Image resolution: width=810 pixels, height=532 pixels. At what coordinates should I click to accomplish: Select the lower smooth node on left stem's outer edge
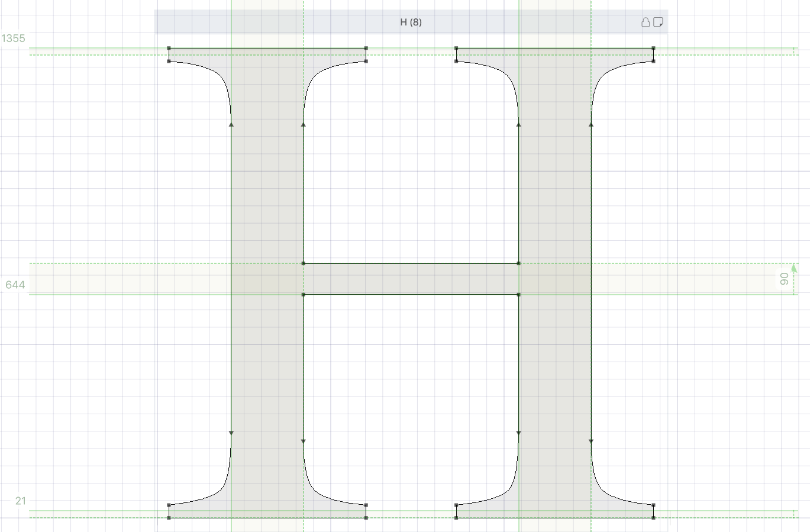pyautogui.click(x=231, y=433)
